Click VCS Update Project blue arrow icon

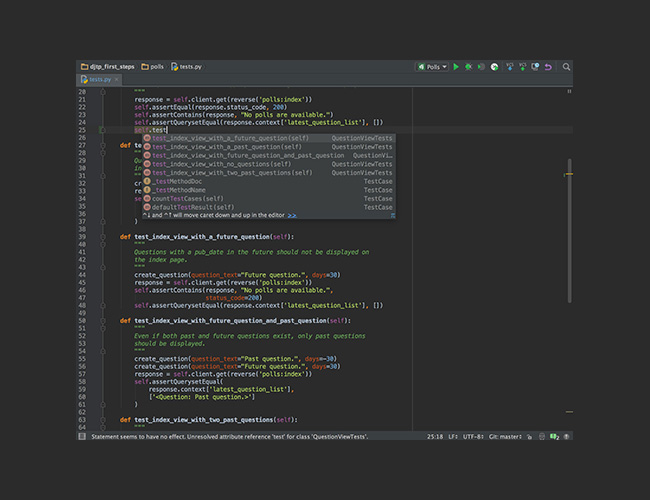510,67
